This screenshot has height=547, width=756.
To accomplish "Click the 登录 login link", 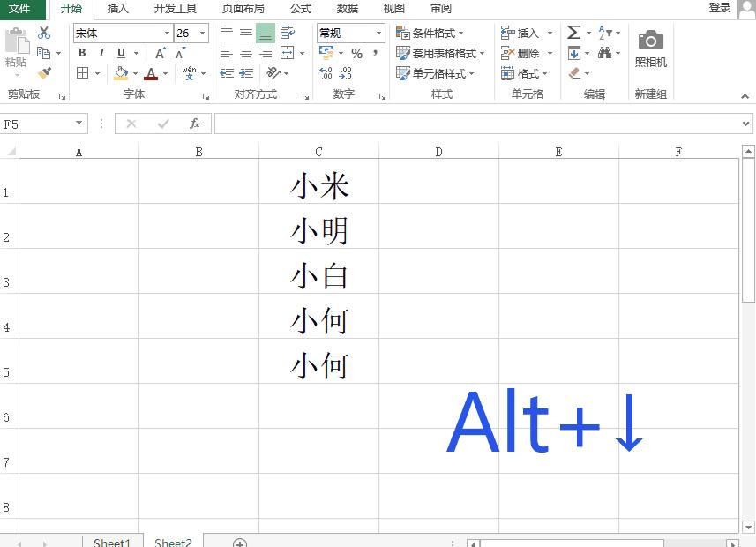I will (x=719, y=8).
